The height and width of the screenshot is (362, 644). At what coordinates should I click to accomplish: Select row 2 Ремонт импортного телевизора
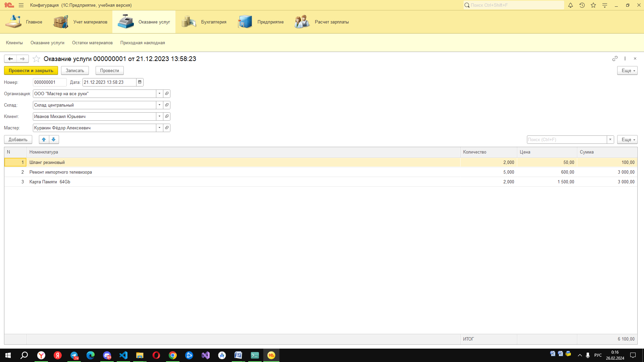tap(61, 172)
